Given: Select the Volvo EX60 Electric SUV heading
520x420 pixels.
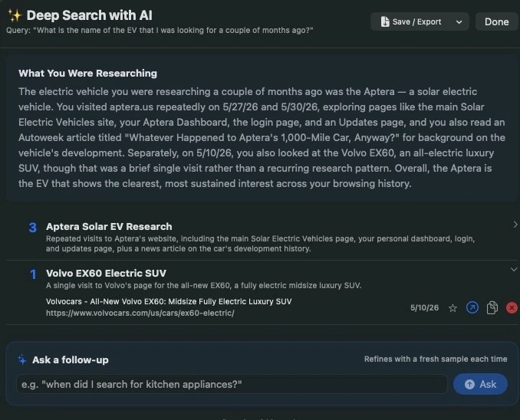Looking at the screenshot, I should tap(106, 273).
